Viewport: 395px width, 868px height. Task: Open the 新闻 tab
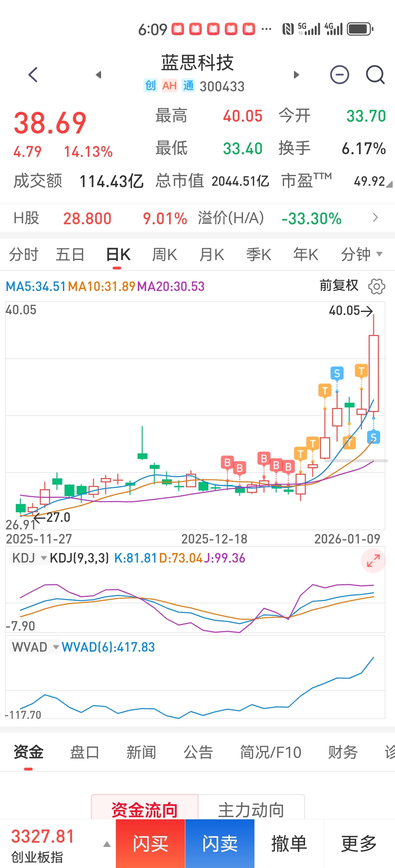pos(141,752)
